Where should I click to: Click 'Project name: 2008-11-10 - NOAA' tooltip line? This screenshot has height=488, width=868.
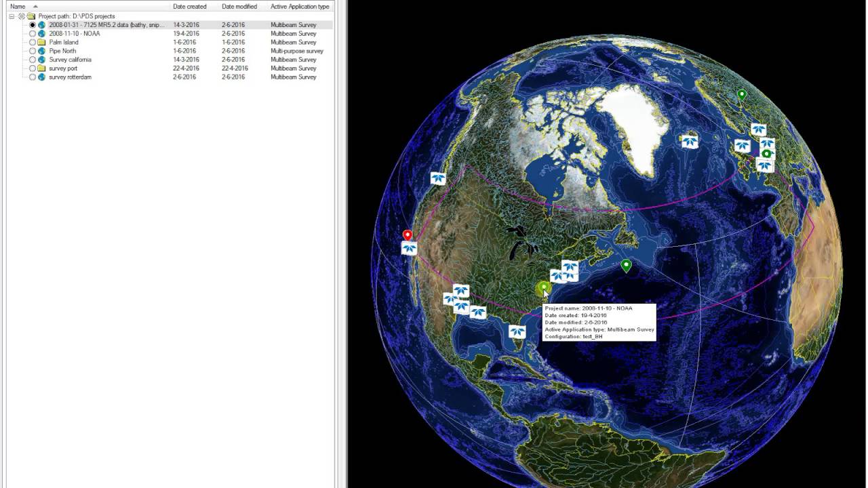point(589,308)
